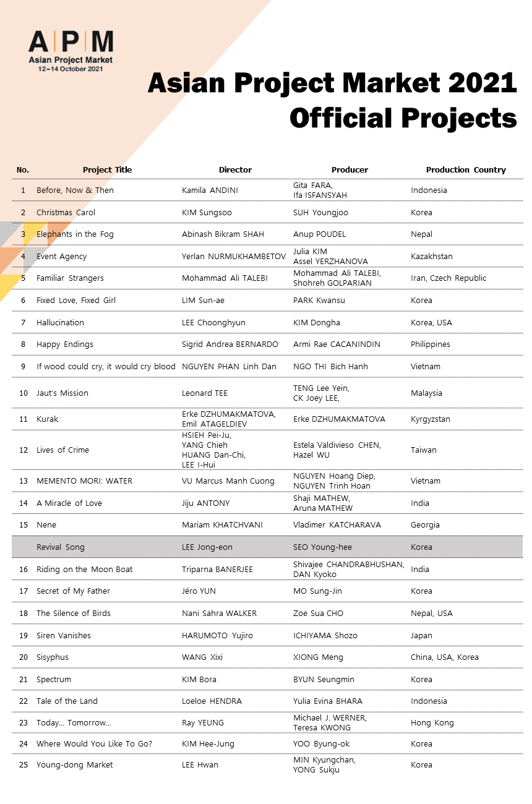
Task: Select the 'Production Country' column header
Action: (466, 169)
